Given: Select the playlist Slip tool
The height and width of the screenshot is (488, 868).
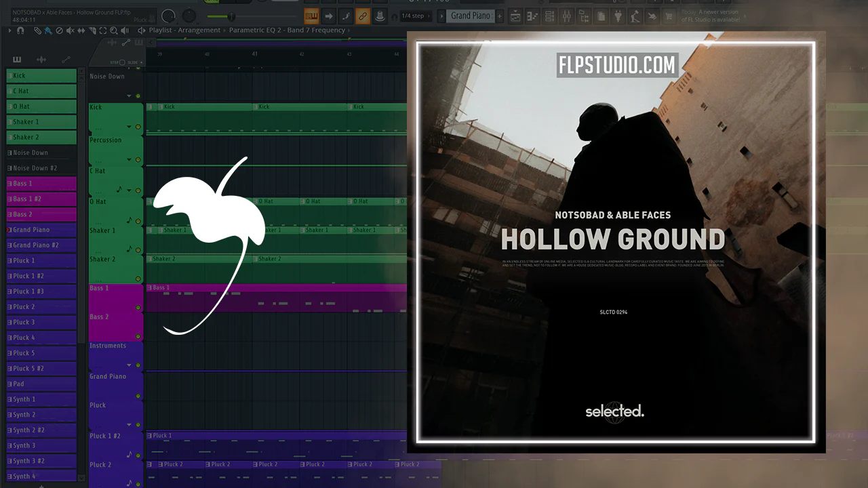Looking at the screenshot, I should [x=81, y=30].
